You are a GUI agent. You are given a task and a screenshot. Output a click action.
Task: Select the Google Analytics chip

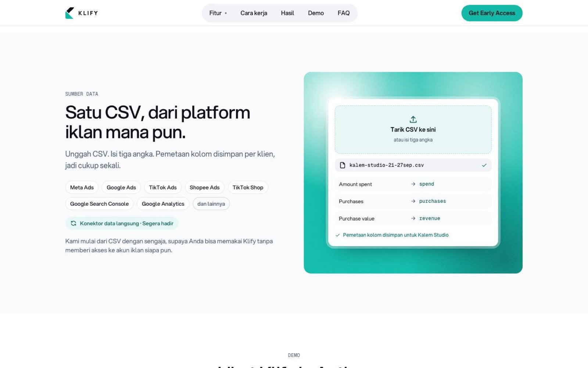[x=163, y=204]
